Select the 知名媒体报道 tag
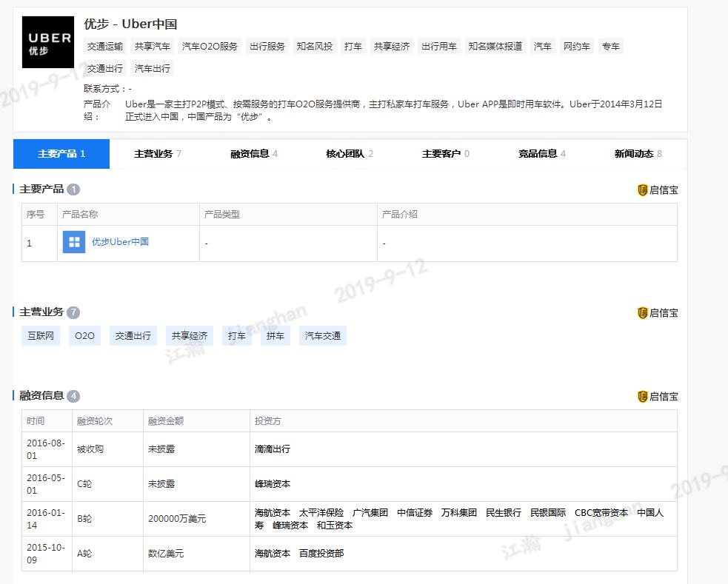Image resolution: width=728 pixels, height=584 pixels. pyautogui.click(x=495, y=47)
